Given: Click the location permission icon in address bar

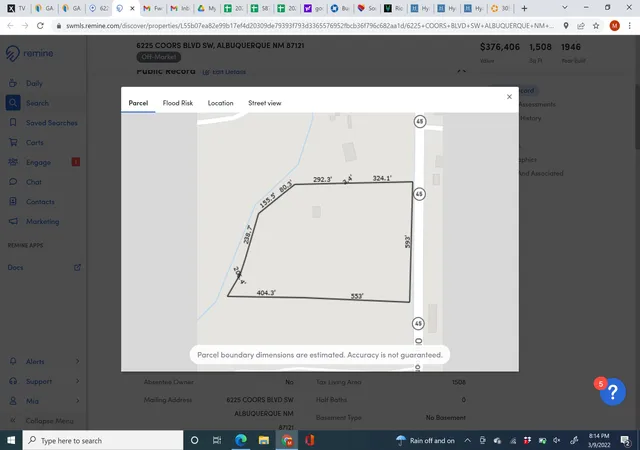Looking at the screenshot, I should coord(566,26).
